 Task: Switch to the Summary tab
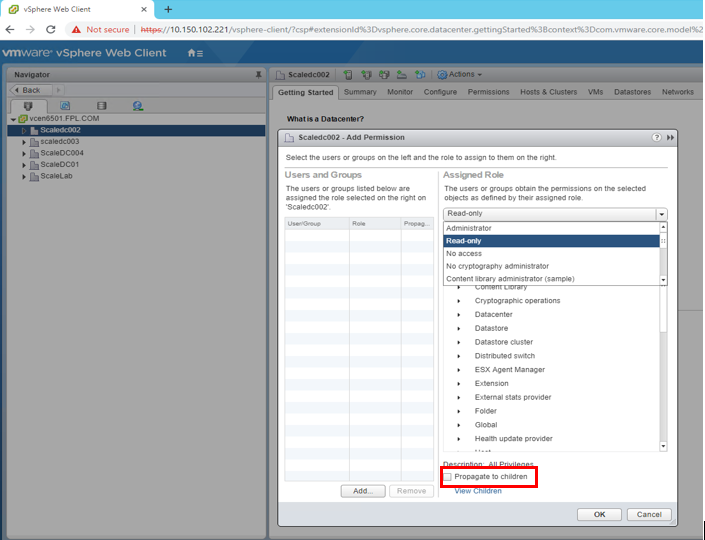point(360,92)
